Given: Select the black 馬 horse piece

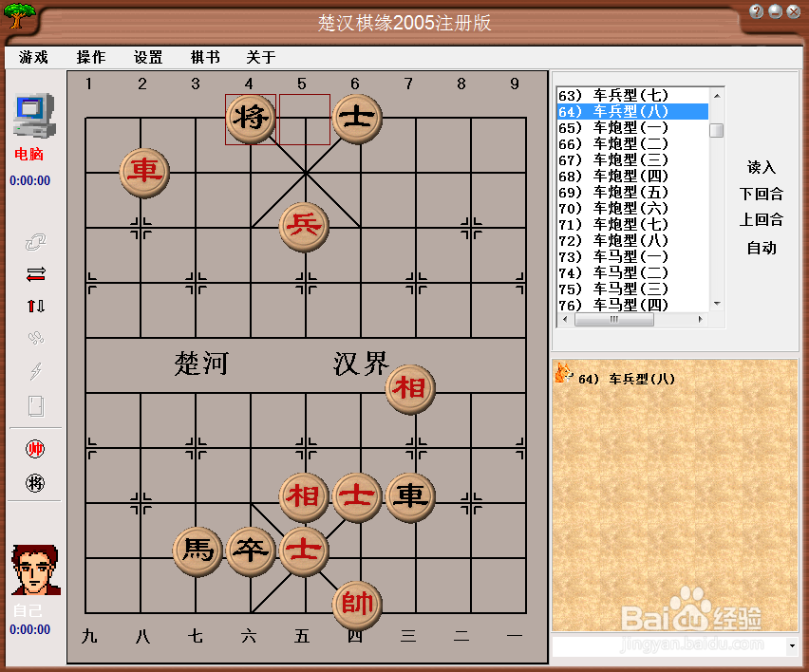Looking at the screenshot, I should (x=198, y=551).
